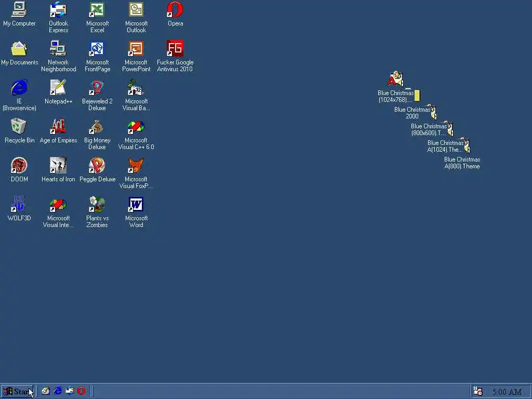Select the Microsoft Visual C++ 6.0 icon
Viewport: 532px width, 399px height.
[x=136, y=127]
